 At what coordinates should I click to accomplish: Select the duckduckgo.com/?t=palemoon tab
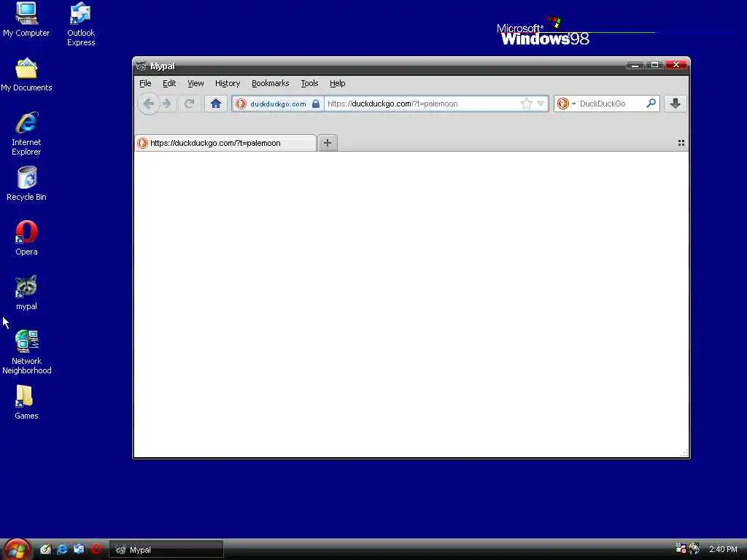tap(225, 143)
